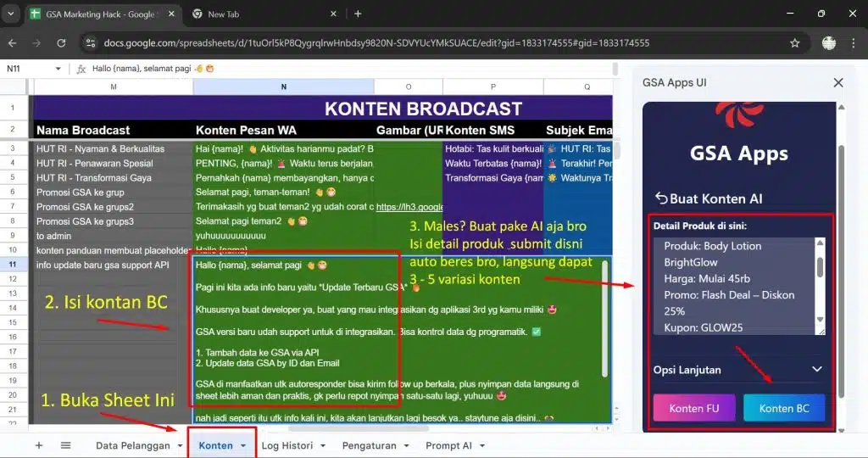
Task: Select column O header
Action: [x=409, y=87]
